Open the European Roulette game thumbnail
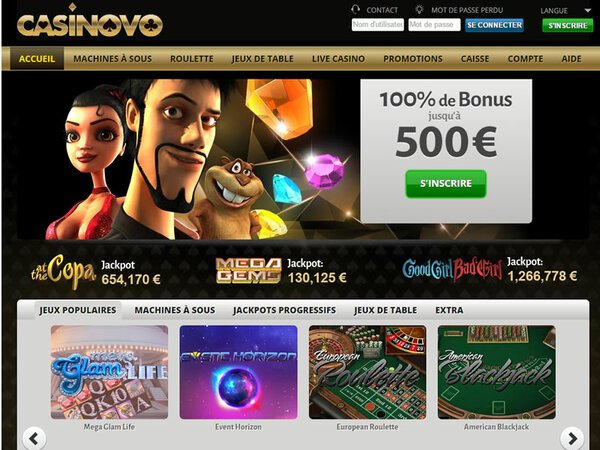 coord(367,372)
